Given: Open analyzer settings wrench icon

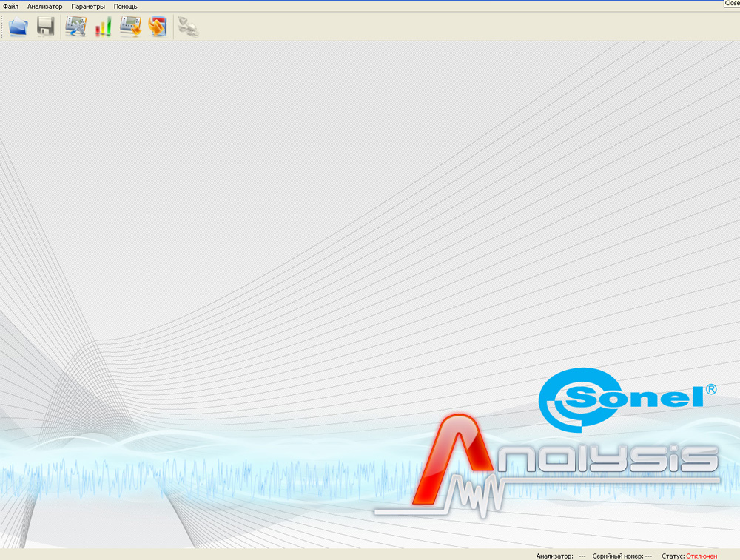Looking at the screenshot, I should pyautogui.click(x=75, y=27).
